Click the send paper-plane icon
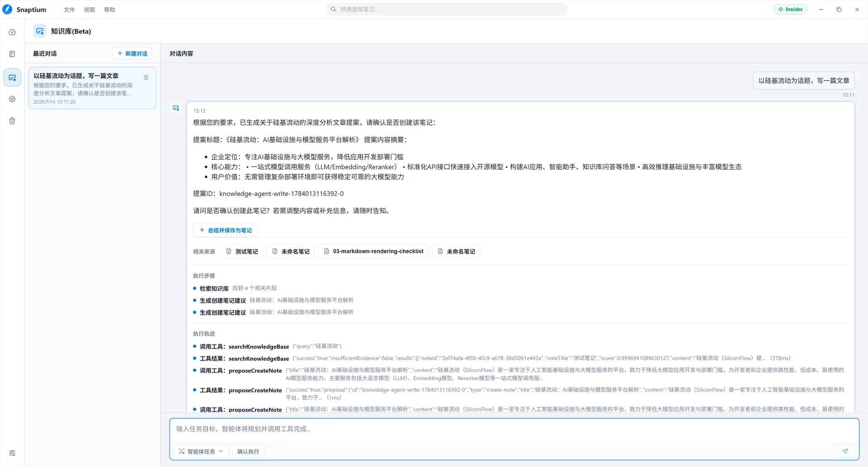The image size is (868, 467). point(845,451)
